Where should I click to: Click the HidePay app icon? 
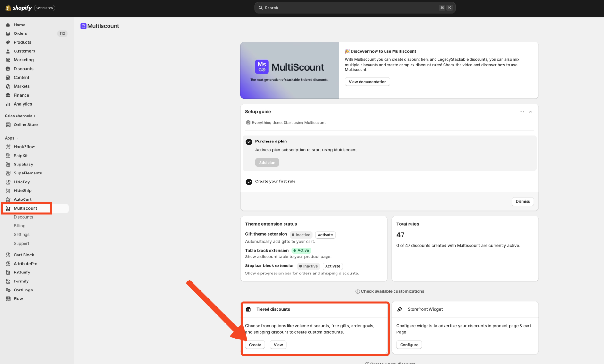(x=8, y=182)
